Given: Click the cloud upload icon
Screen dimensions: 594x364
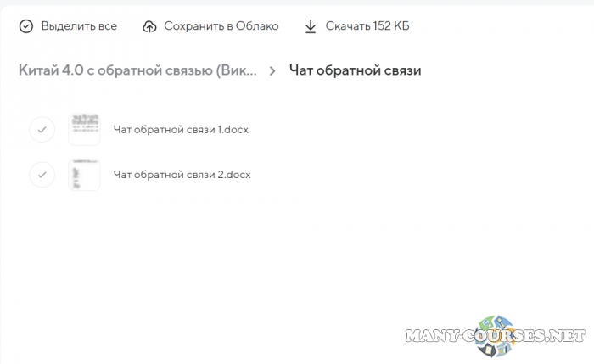Looking at the screenshot, I should 150,26.
